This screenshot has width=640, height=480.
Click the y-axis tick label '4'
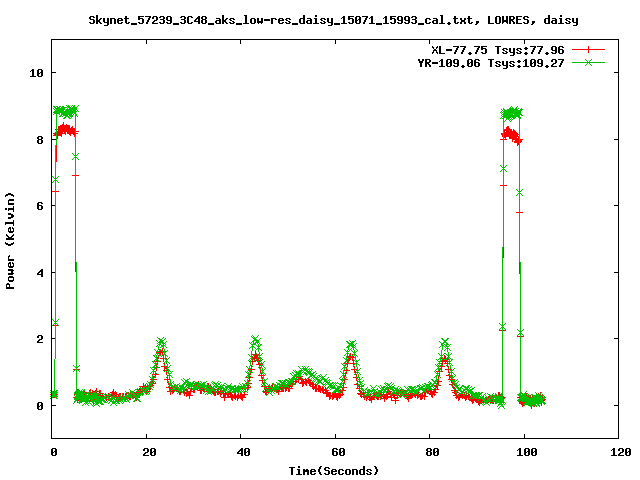tap(40, 273)
